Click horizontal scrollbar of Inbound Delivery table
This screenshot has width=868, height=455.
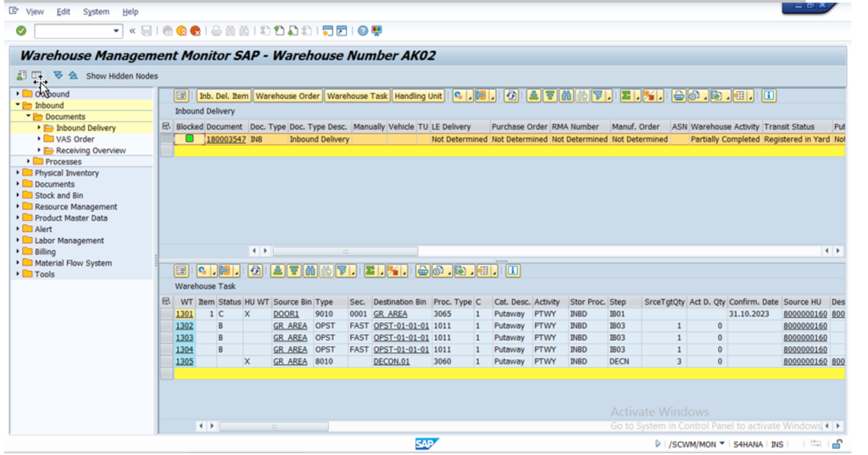click(x=346, y=251)
